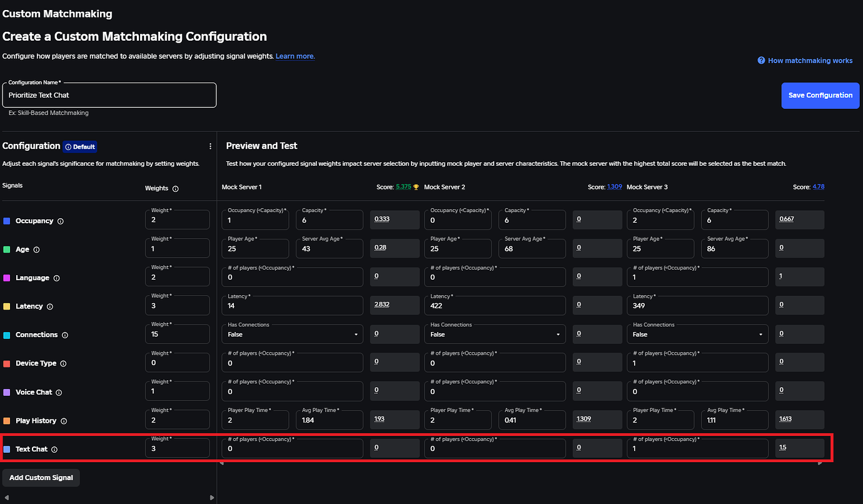Open the Learn more link

pos(295,56)
